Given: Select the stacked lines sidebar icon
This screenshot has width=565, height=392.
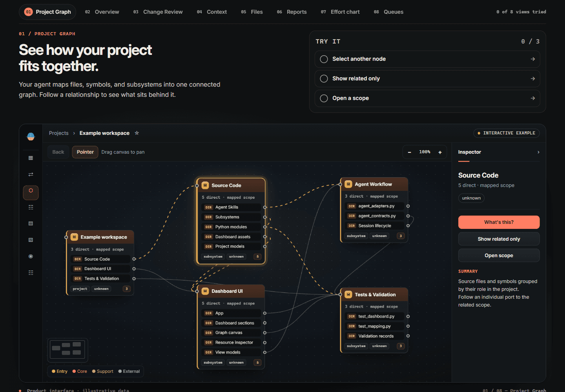Looking at the screenshot, I should 31,223.
